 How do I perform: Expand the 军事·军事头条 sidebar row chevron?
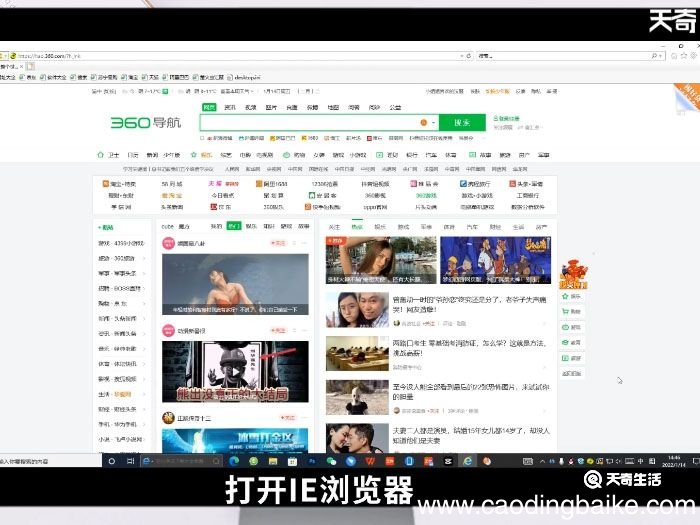tap(144, 273)
